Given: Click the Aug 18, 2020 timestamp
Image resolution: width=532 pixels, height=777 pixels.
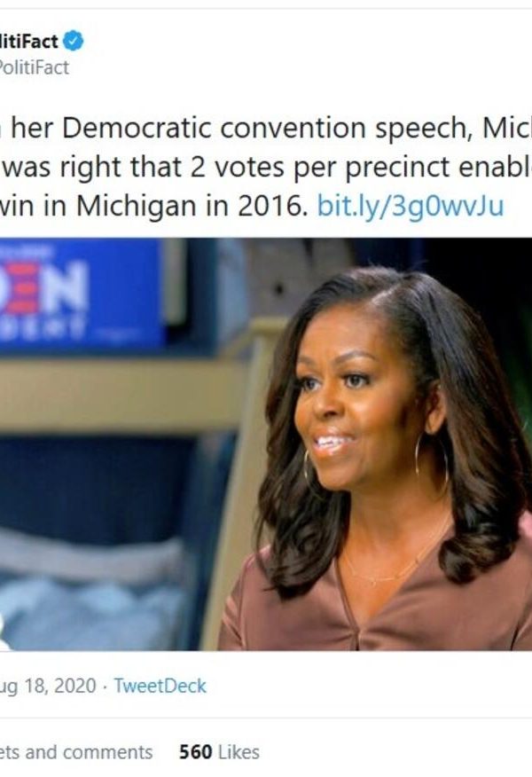Looking at the screenshot, I should pyautogui.click(x=48, y=687).
